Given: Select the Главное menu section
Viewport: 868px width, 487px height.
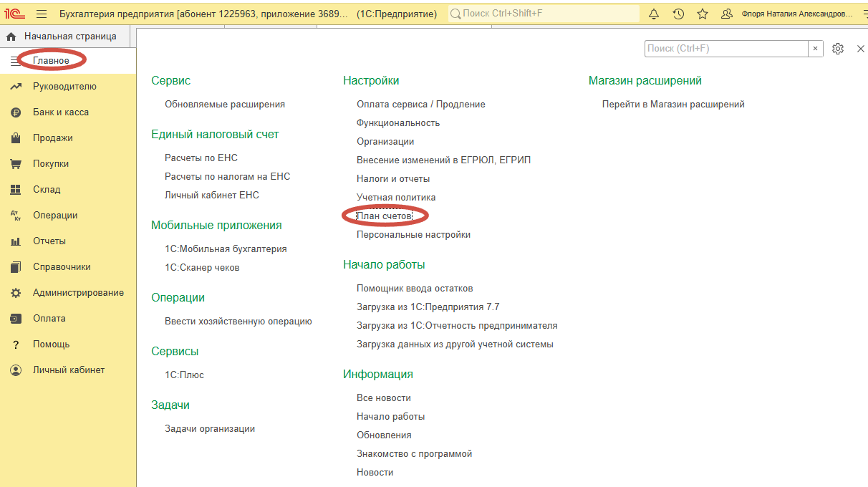Looking at the screenshot, I should tap(51, 61).
